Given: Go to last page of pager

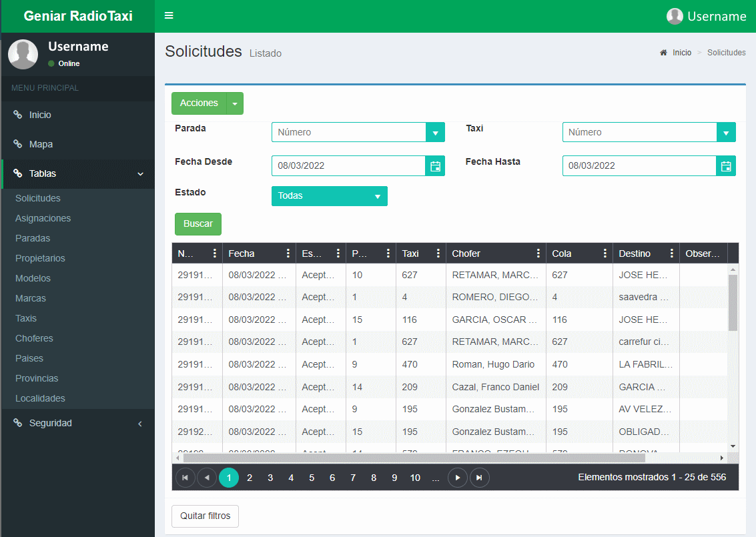Looking at the screenshot, I should point(479,478).
